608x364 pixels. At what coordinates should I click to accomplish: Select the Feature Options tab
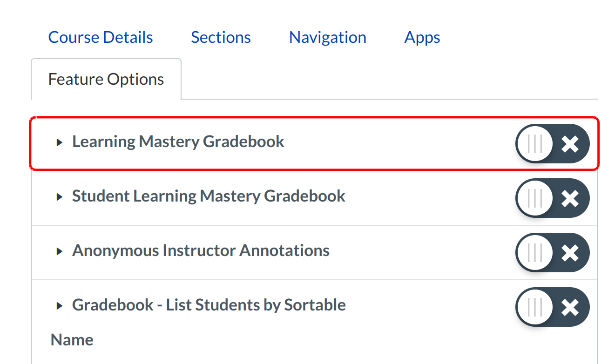pyautogui.click(x=106, y=79)
